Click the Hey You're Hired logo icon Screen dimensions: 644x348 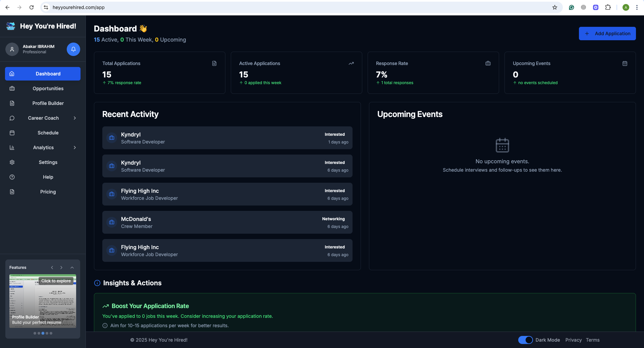[11, 26]
